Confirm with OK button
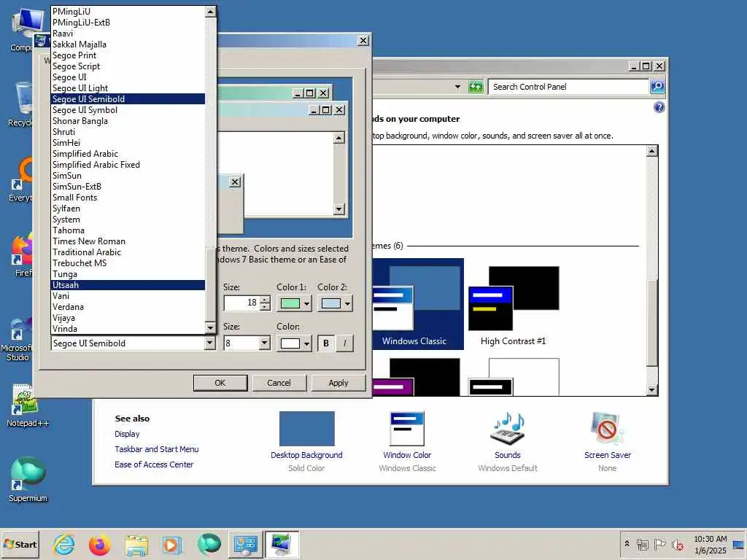 coord(220,383)
